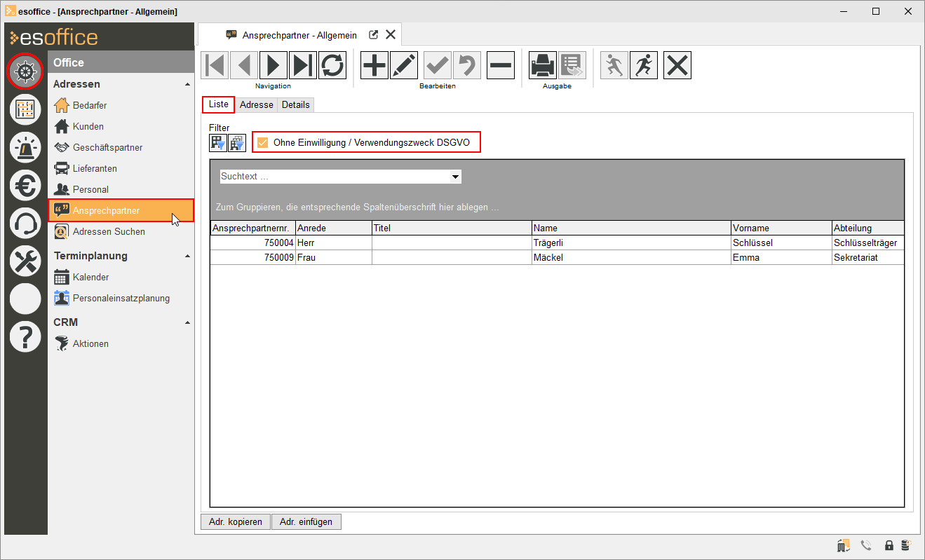Sort by Vorname column header
This screenshot has height=560, width=925.
781,228
